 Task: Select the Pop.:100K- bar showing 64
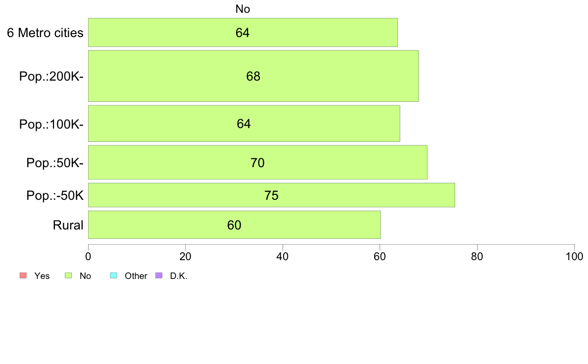pyautogui.click(x=244, y=124)
